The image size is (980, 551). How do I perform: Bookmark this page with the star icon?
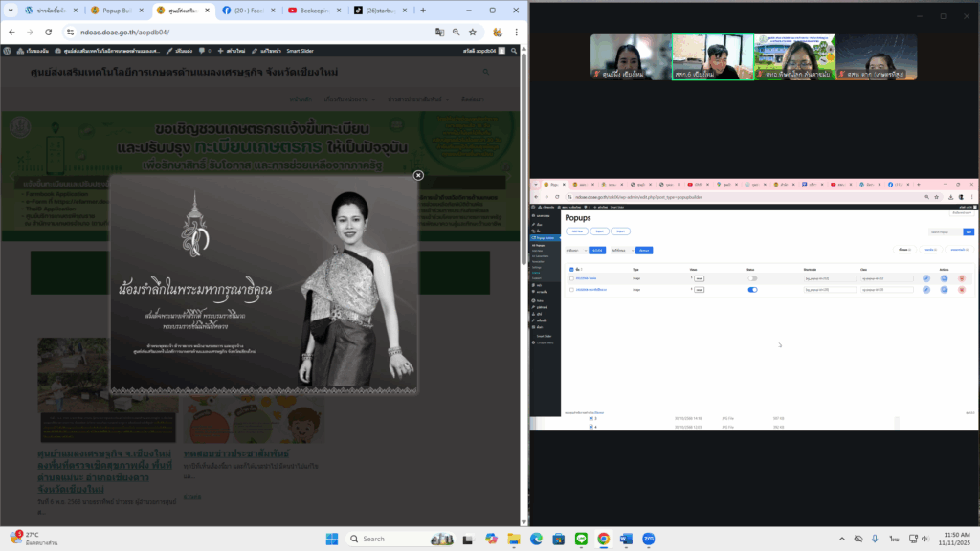click(473, 32)
